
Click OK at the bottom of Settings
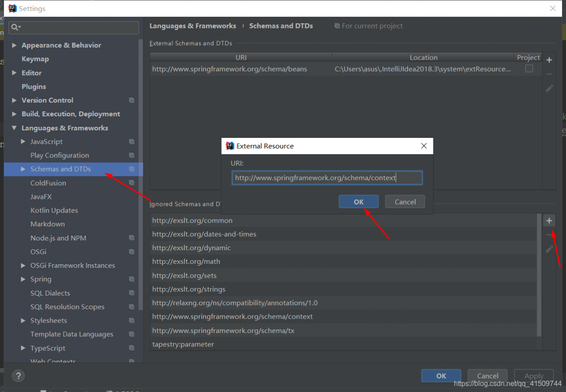pos(441,376)
